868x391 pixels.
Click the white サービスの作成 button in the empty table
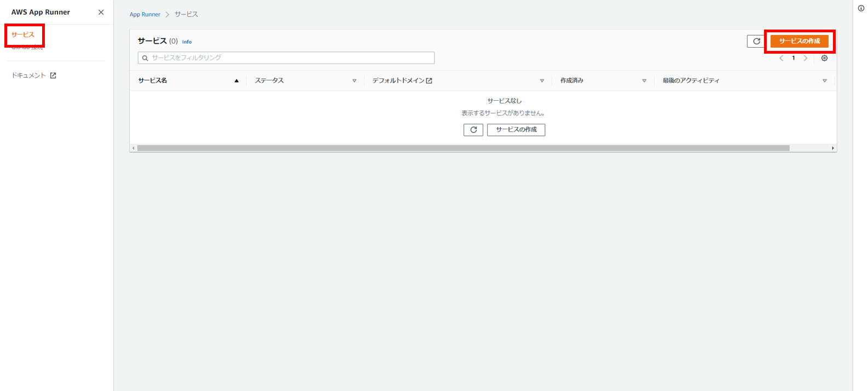click(516, 130)
